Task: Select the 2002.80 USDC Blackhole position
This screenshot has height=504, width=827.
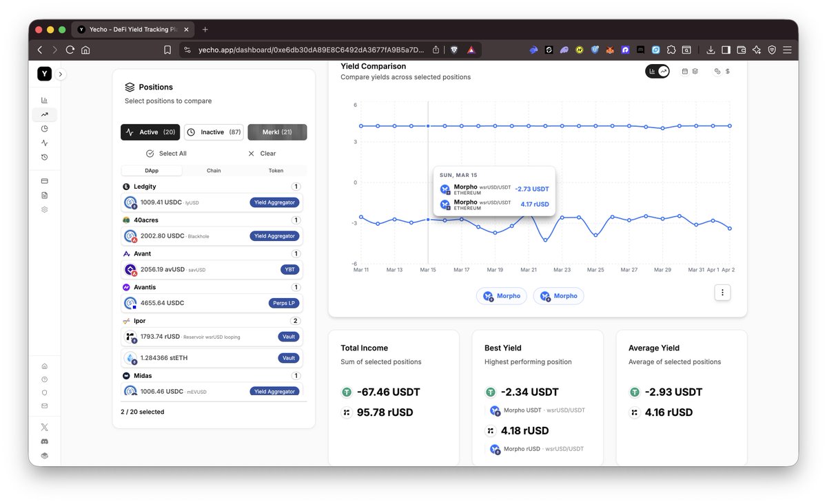Action: [212, 236]
